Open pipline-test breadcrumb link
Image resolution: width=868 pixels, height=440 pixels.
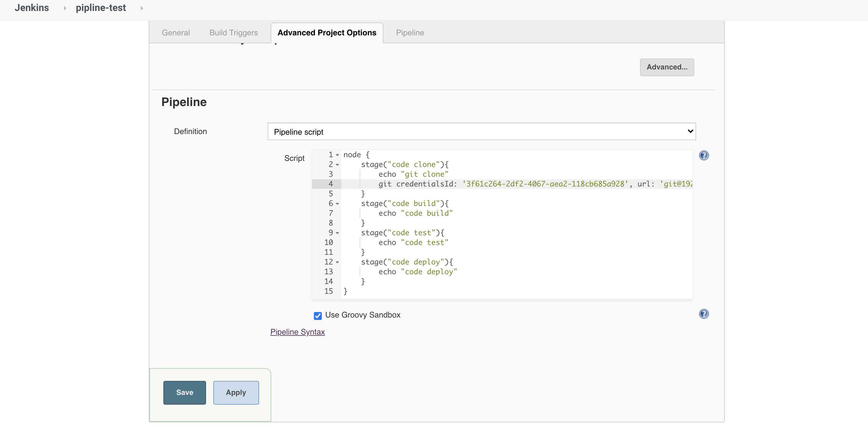101,8
